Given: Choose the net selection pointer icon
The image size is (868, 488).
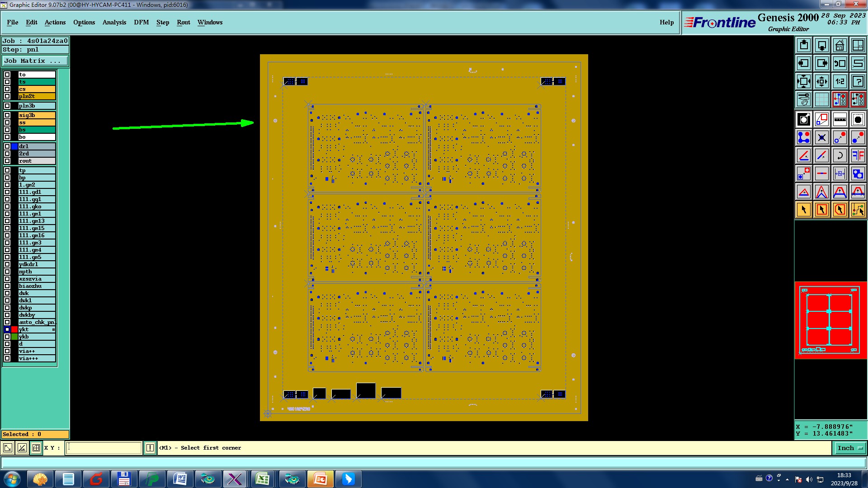Looking at the screenshot, I should [x=858, y=210].
